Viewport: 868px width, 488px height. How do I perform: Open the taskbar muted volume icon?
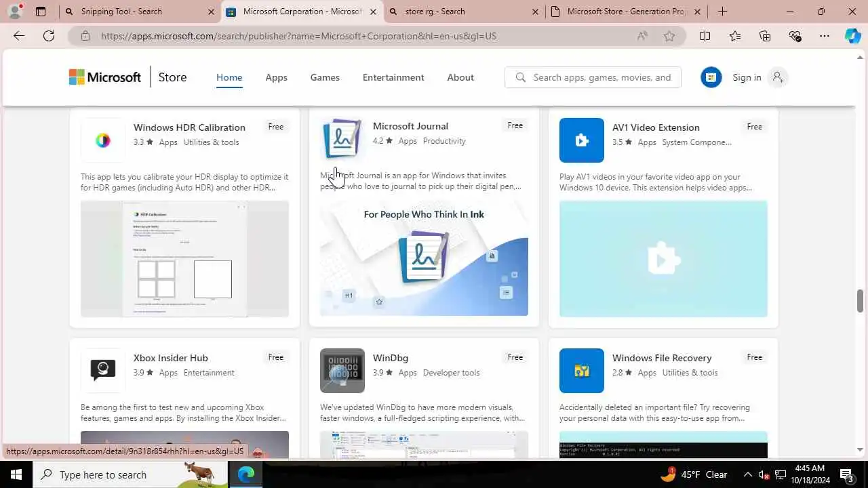tap(764, 474)
